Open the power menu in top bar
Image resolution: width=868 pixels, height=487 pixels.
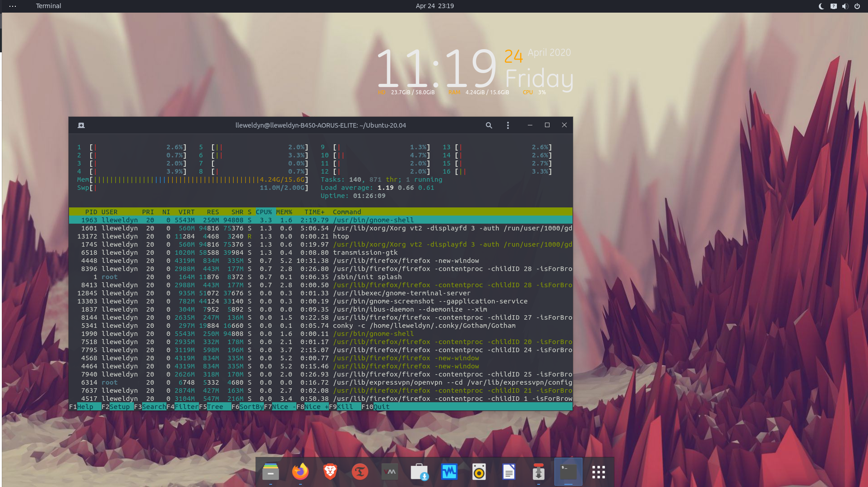857,6
